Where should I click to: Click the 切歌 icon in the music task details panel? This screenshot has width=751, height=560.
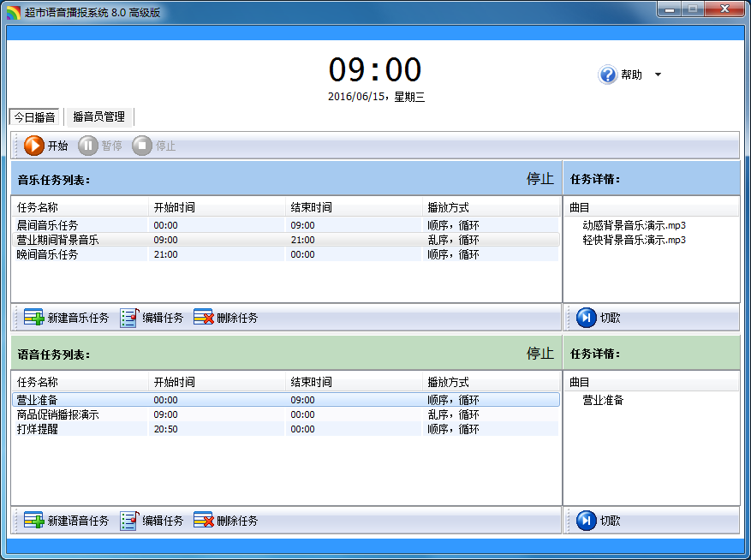586,317
